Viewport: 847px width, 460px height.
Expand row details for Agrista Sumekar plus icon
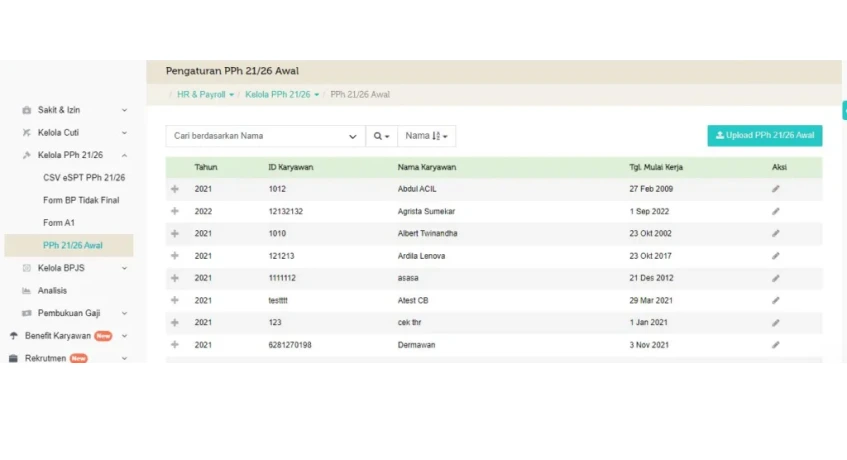click(174, 211)
